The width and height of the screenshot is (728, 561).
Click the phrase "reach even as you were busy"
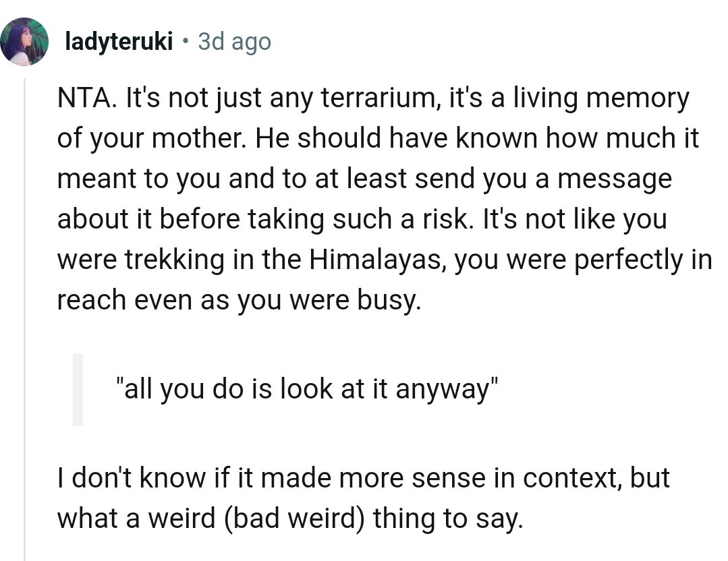point(239,300)
